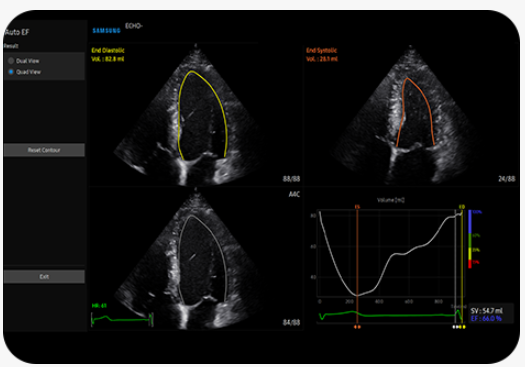
Task: Click the white frame handle dots below the graph
Action: coord(455,327)
